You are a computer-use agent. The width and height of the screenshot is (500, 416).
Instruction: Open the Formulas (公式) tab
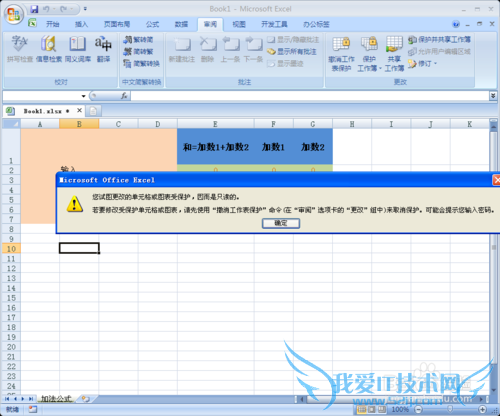pyautogui.click(x=152, y=24)
